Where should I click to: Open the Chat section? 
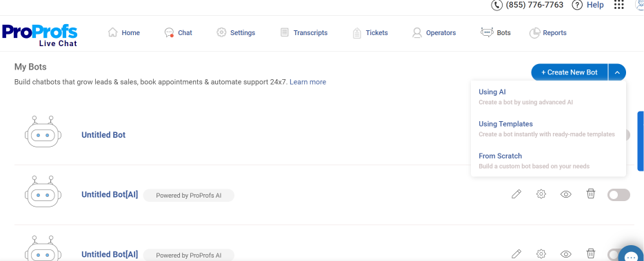178,33
